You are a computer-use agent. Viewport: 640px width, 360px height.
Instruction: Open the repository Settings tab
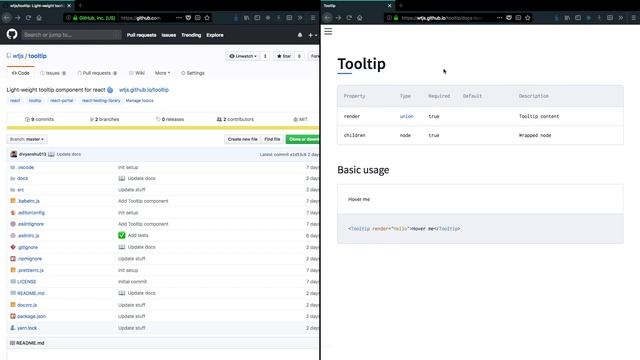point(193,73)
